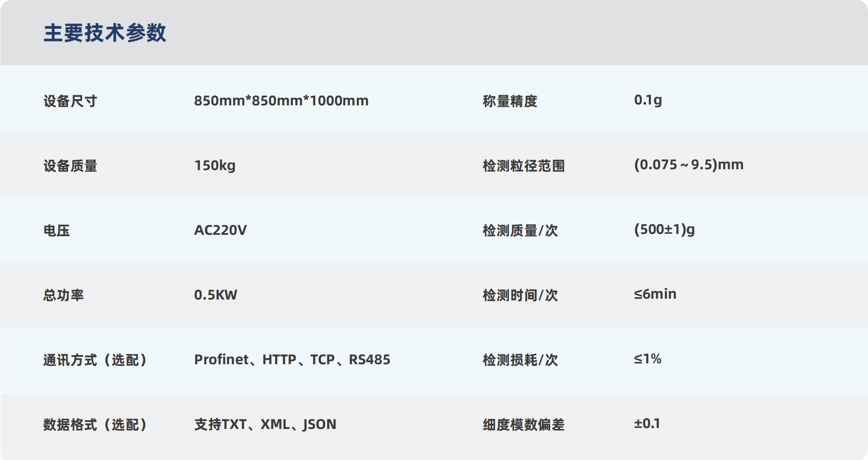Click the (0.075～9.5)mm value
The width and height of the screenshot is (868, 460).
[689, 165]
